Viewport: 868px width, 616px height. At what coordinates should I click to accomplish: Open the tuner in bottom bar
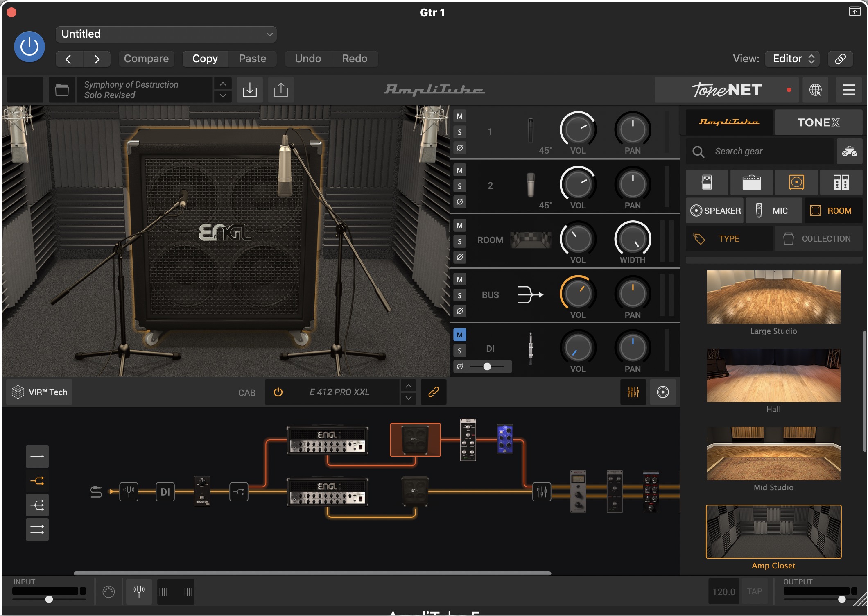coord(139,591)
